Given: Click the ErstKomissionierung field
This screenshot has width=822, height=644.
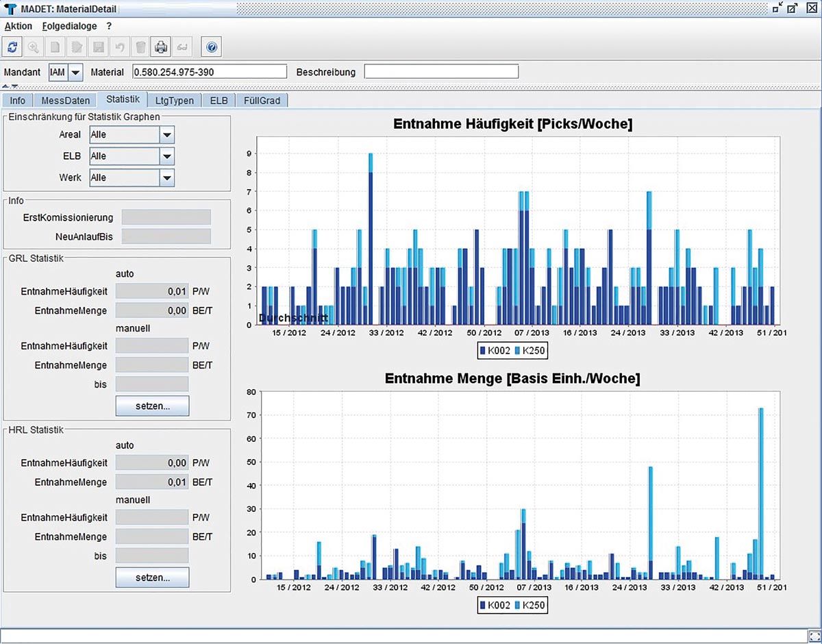Looking at the screenshot, I should click(166, 217).
